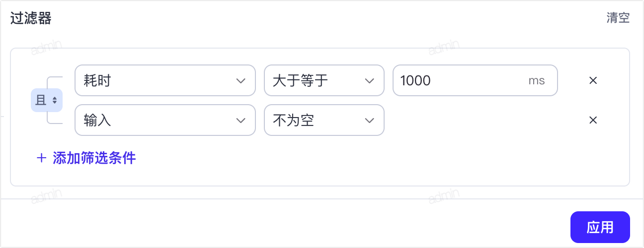Click the chevron arrow in the 输入 field

tap(241, 120)
